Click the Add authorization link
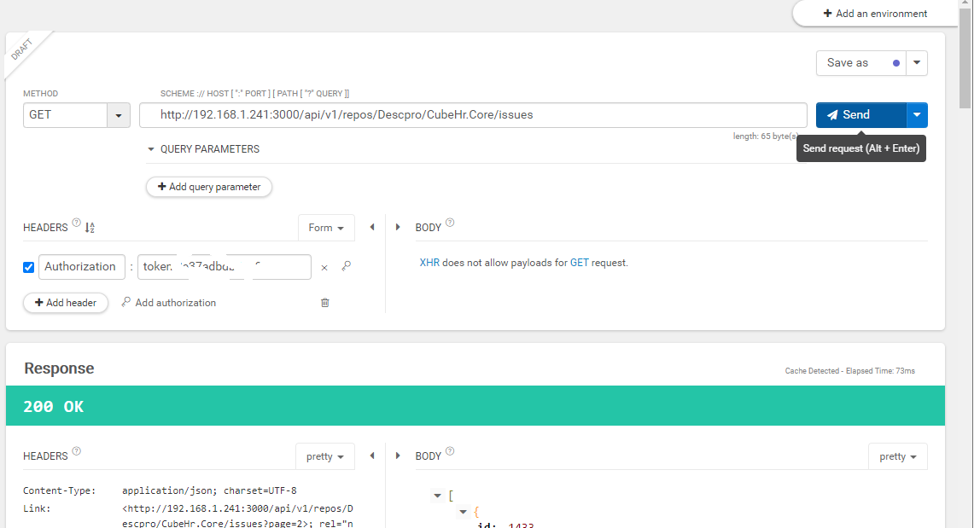The image size is (980, 528). click(174, 302)
